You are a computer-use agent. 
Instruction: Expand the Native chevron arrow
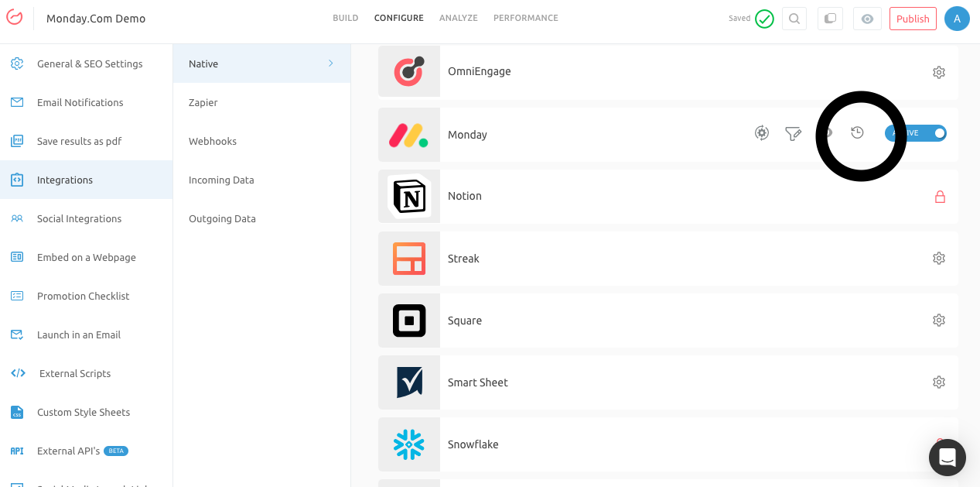(x=331, y=63)
